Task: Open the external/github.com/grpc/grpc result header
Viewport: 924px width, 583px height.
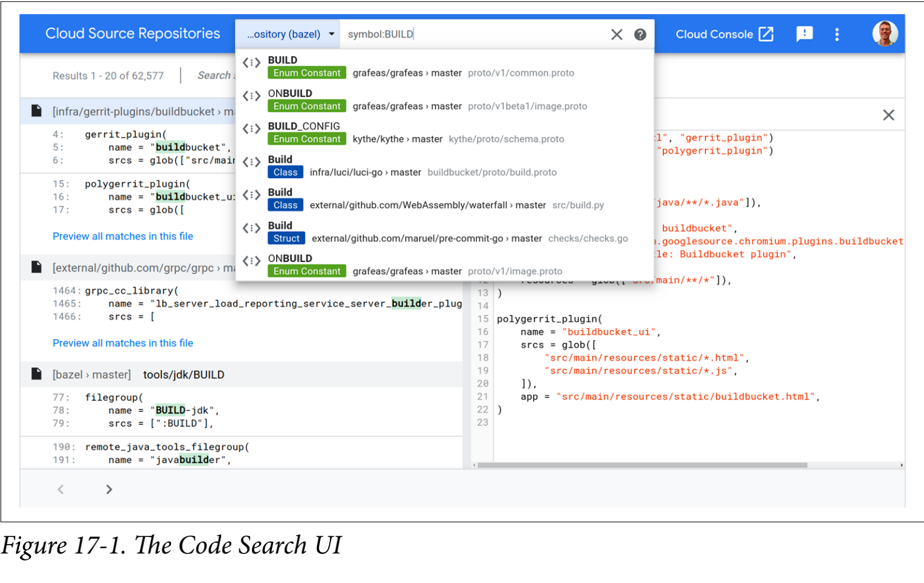Action: 128,268
